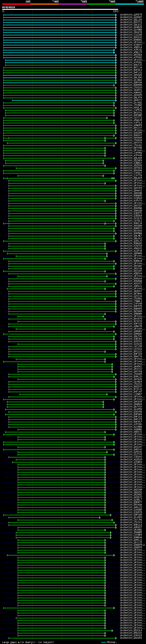Screen dimensions: 146x644
Task: Select hit label UniRef100_Q9SYP9
Action: pos(131,188)
